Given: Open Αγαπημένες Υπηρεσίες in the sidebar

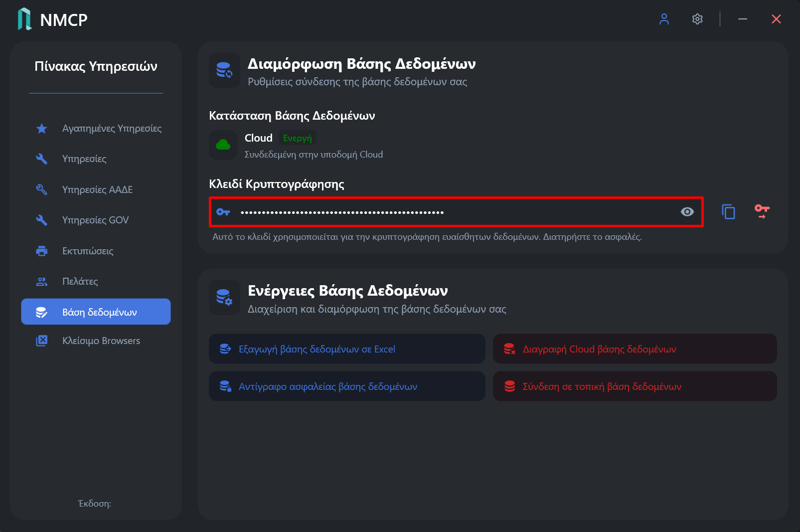Looking at the screenshot, I should click(x=99, y=129).
